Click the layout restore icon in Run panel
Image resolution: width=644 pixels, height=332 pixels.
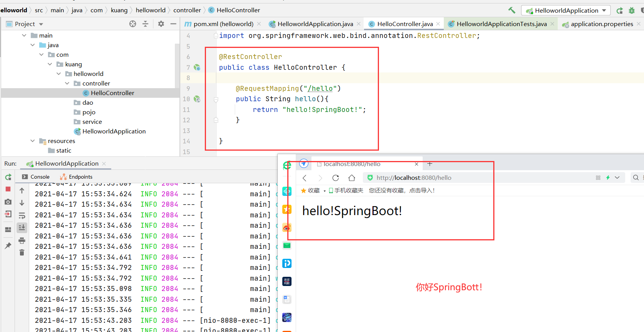(x=8, y=230)
